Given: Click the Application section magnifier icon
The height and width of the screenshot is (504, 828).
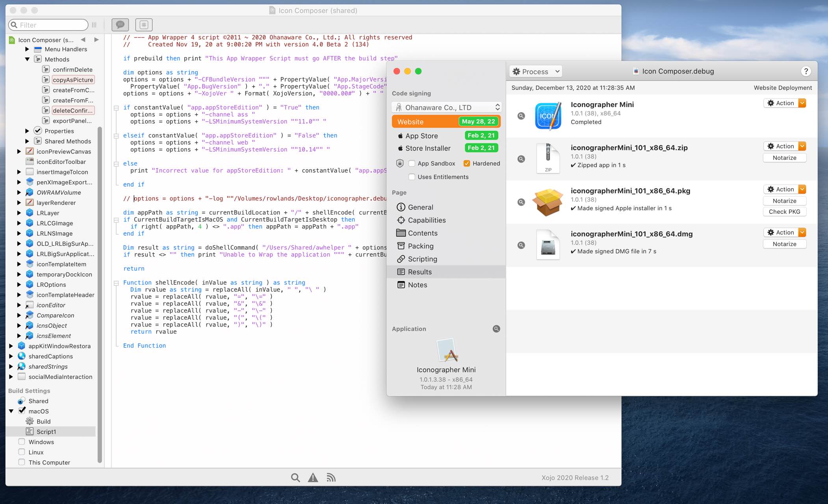Looking at the screenshot, I should [x=496, y=329].
